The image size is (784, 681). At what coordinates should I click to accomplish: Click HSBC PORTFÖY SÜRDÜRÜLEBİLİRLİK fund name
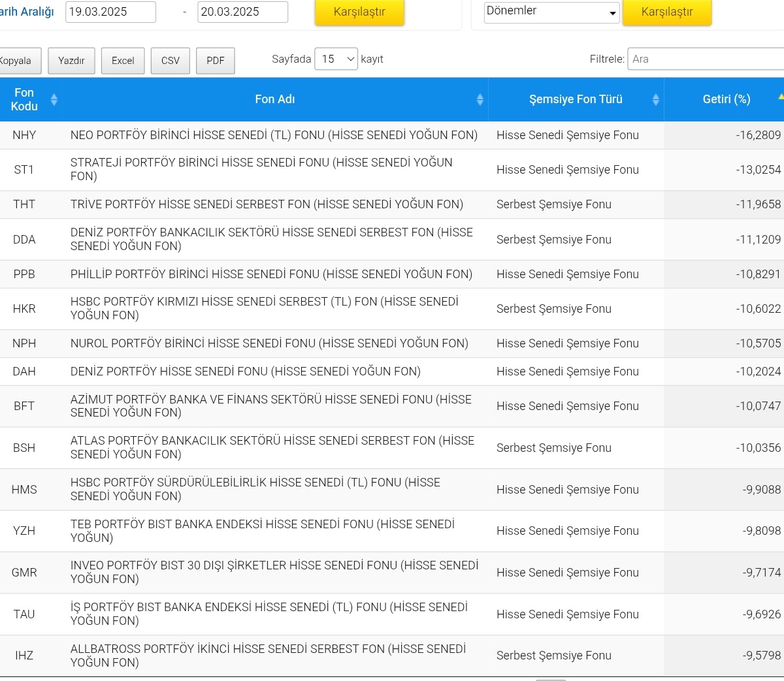255,489
